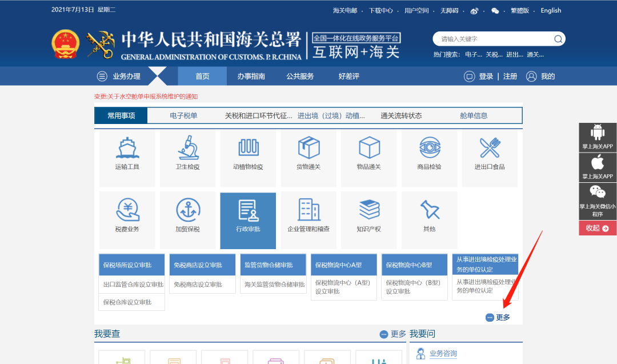
Task: Open the 无障碍 link
Action: click(450, 11)
